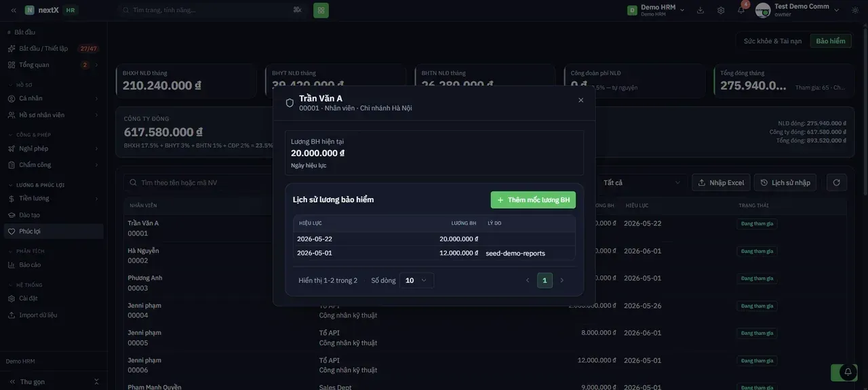868x390 pixels.
Task: Focus the top search field
Action: point(212,10)
